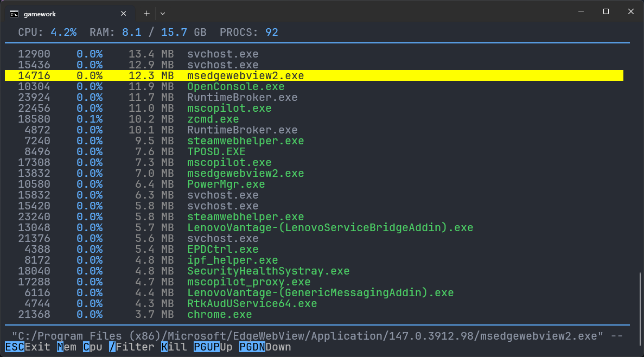Click the 15.7 total RAM value
Image resolution: width=644 pixels, height=357 pixels.
(174, 33)
